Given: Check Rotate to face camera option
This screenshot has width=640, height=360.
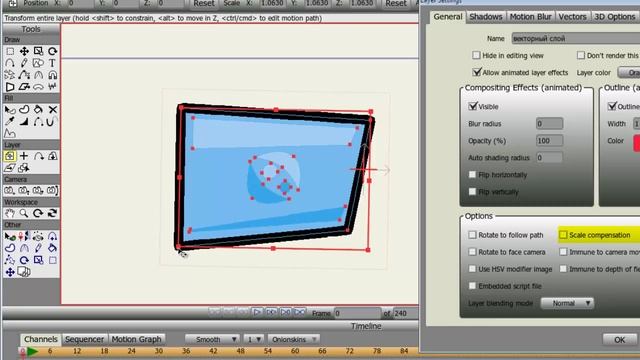Looking at the screenshot, I should click(x=473, y=252).
